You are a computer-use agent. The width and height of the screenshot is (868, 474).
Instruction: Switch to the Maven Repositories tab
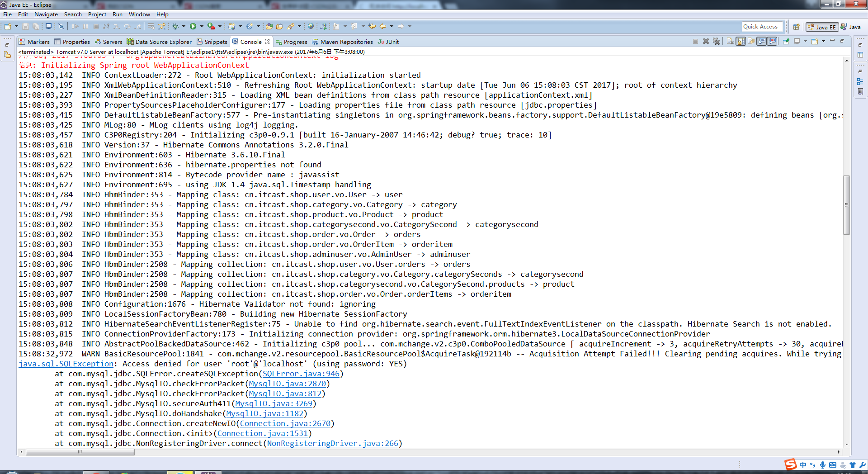(342, 42)
